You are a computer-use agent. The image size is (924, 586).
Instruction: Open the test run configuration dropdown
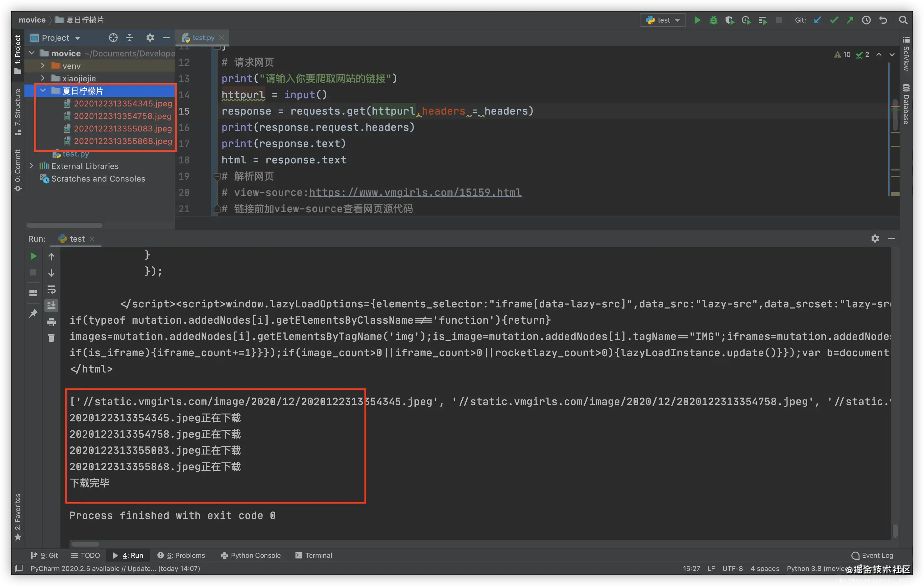point(663,20)
